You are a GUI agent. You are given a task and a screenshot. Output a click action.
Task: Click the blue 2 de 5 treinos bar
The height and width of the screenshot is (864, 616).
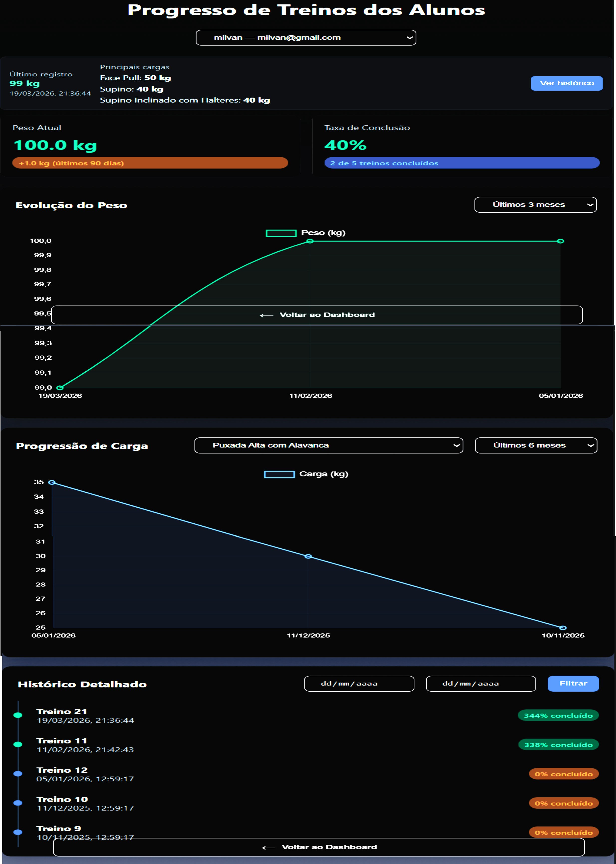point(462,163)
